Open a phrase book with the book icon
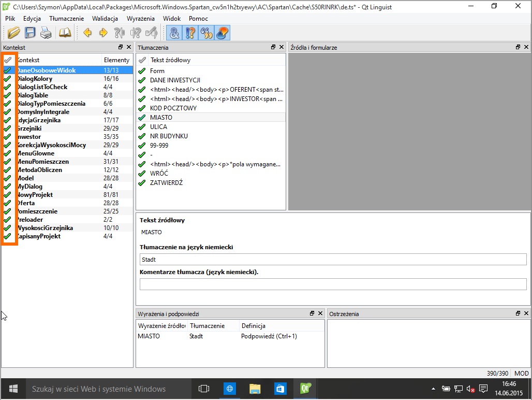Image resolution: width=532 pixels, height=400 pixels. pos(65,33)
